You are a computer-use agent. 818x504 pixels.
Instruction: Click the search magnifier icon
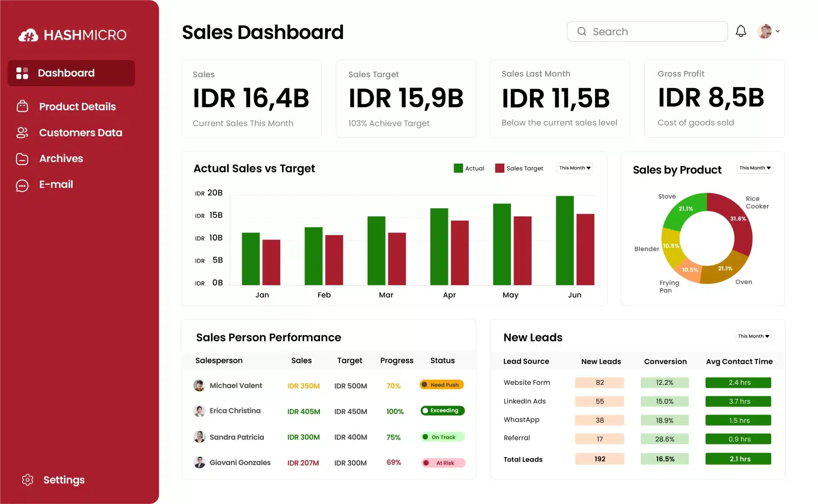point(581,31)
